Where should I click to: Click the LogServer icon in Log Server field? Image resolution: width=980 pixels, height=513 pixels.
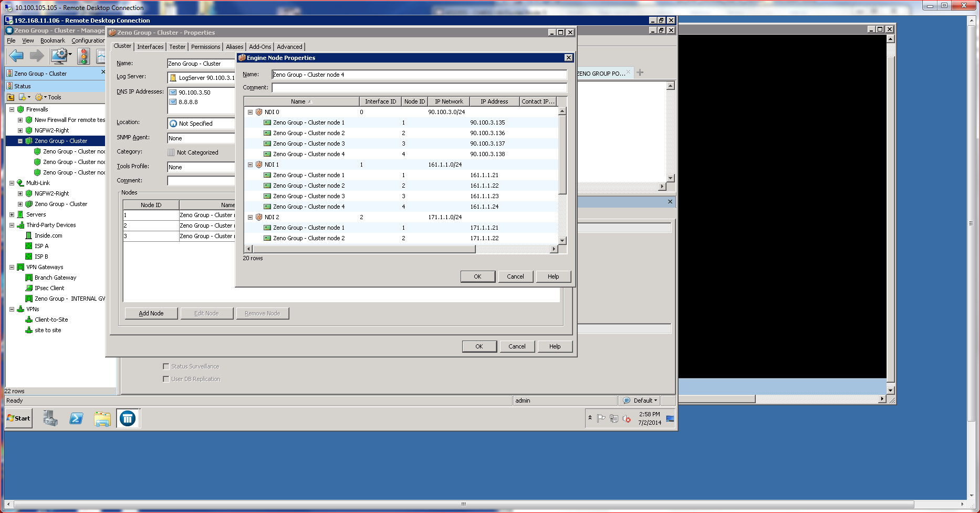click(x=173, y=78)
